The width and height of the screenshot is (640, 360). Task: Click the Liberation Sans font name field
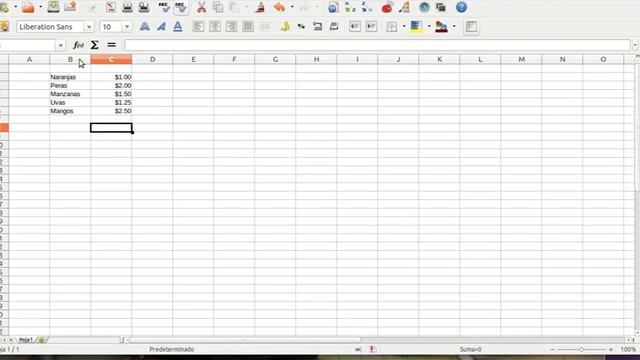click(50, 27)
